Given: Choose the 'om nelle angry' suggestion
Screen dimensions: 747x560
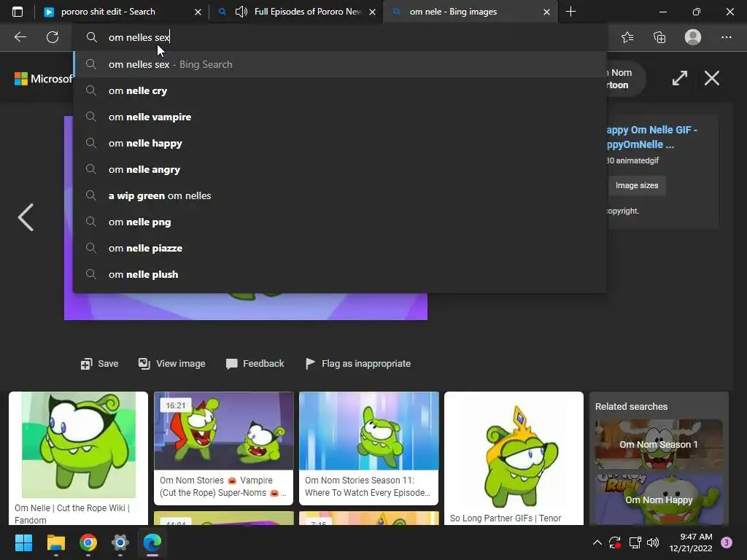Looking at the screenshot, I should tap(340, 169).
